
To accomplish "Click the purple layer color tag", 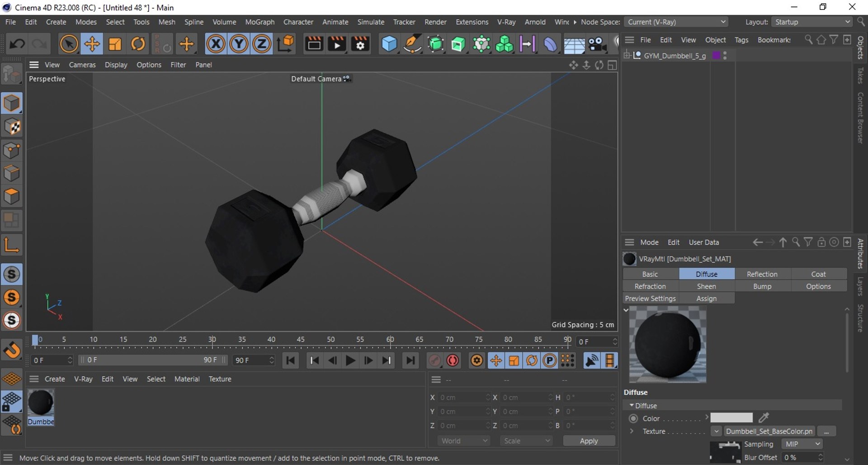I will (716, 55).
